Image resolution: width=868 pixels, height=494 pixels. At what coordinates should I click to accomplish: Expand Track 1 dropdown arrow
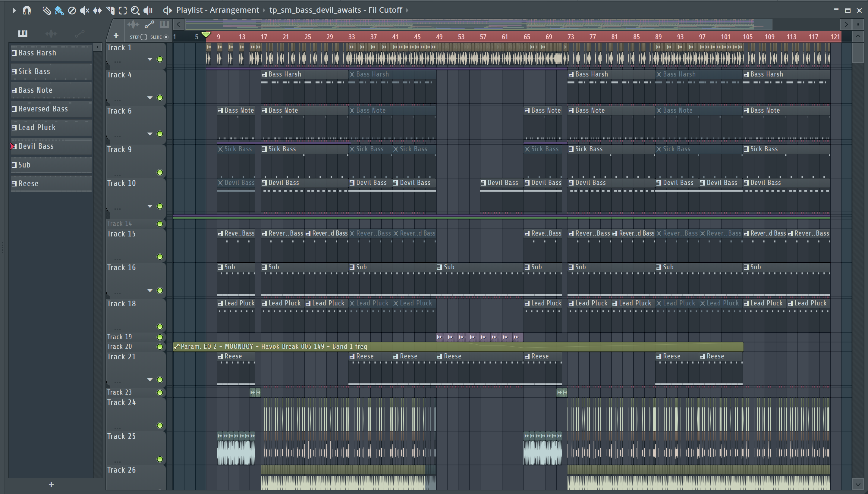150,59
